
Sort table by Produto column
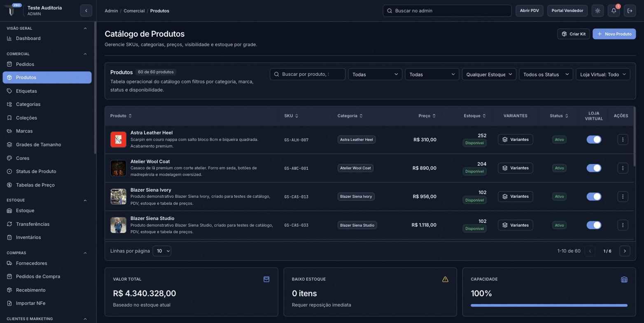click(x=121, y=116)
